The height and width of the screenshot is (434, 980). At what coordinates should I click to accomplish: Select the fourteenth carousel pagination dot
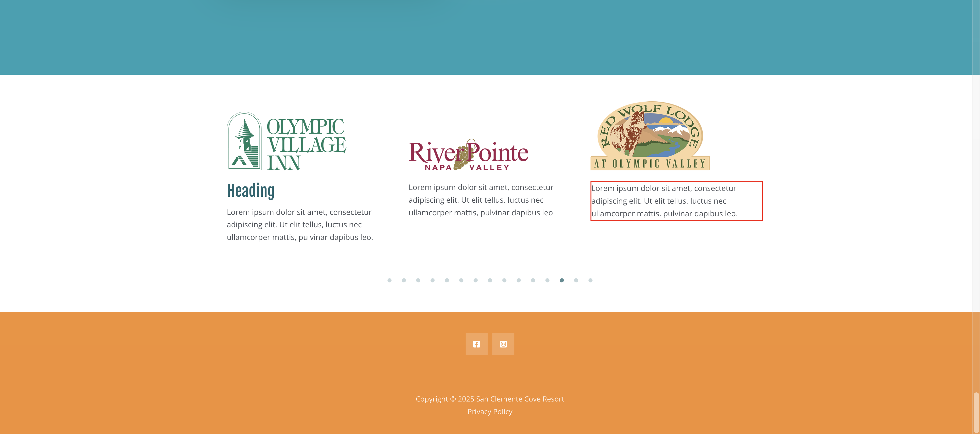click(x=576, y=281)
